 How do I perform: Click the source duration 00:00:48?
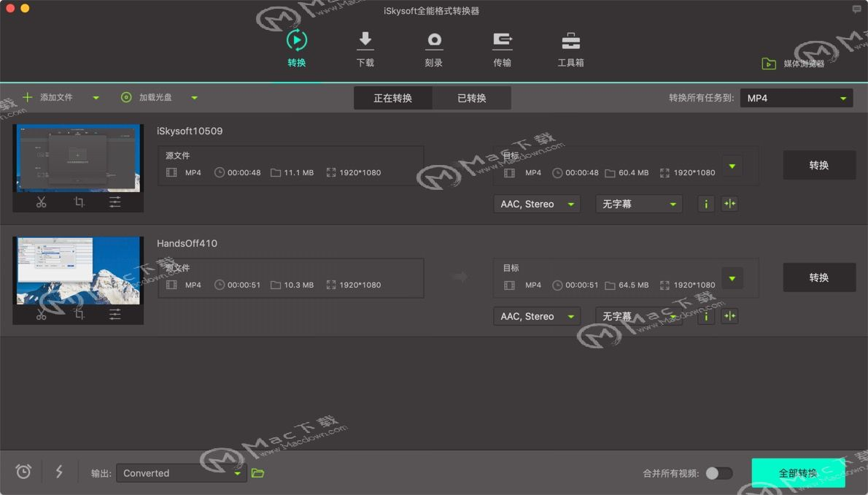[244, 172]
